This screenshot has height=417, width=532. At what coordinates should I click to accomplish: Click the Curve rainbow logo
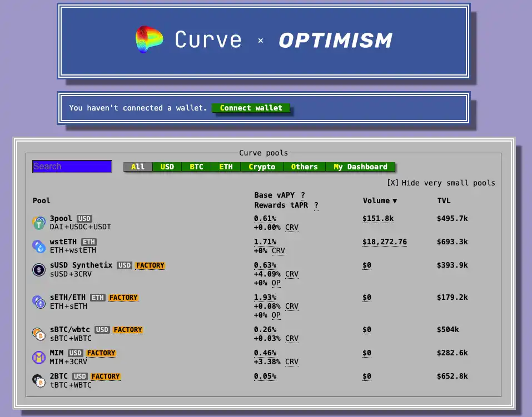coord(150,39)
